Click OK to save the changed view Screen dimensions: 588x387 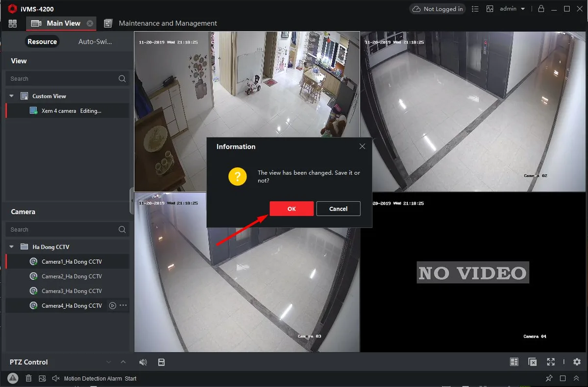tap(292, 209)
